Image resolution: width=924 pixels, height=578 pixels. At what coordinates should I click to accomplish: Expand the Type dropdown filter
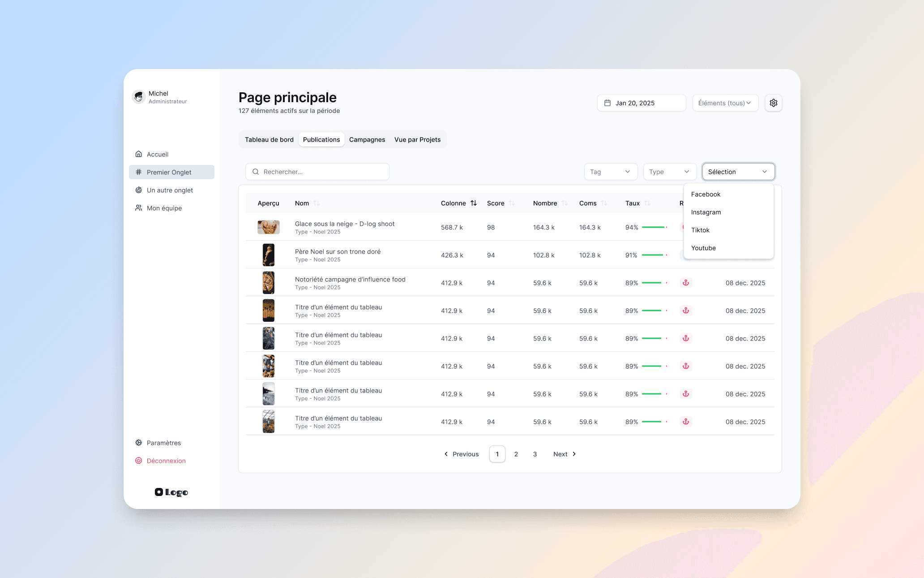[669, 172]
